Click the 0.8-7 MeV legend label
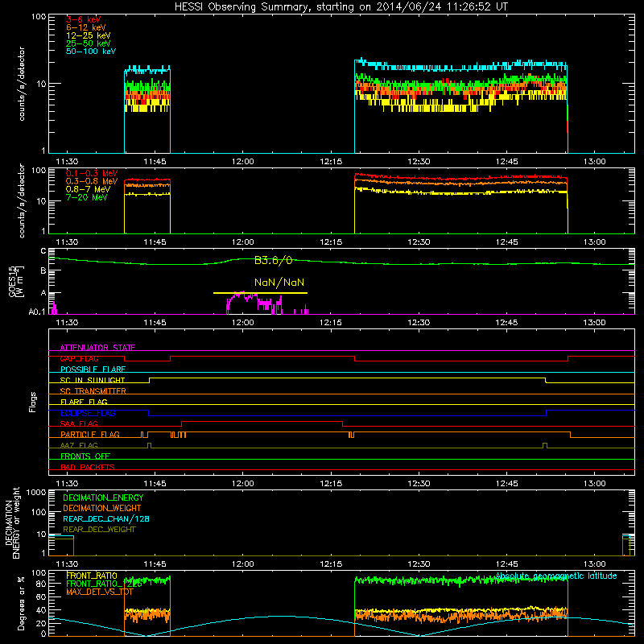The width and height of the screenshot is (644, 644). [88, 189]
